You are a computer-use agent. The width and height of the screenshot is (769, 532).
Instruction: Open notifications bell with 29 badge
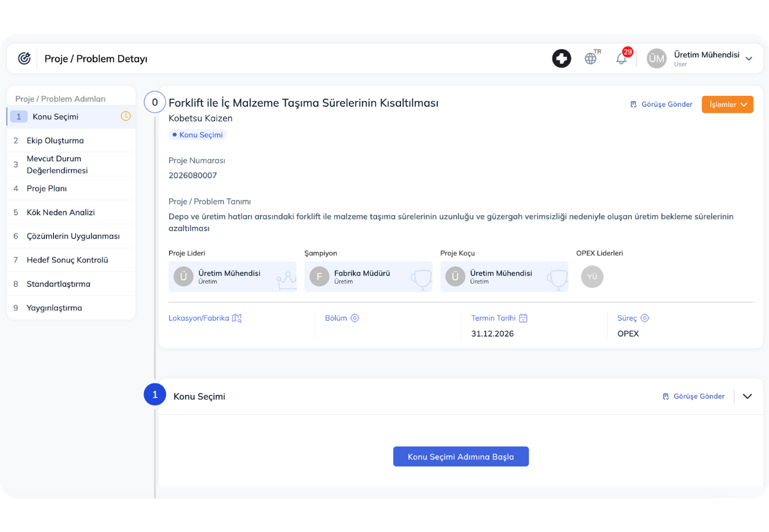tap(623, 57)
